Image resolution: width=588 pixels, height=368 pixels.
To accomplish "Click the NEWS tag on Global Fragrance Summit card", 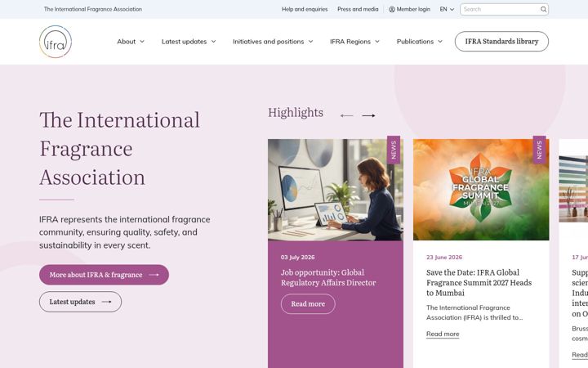I will click(539, 150).
